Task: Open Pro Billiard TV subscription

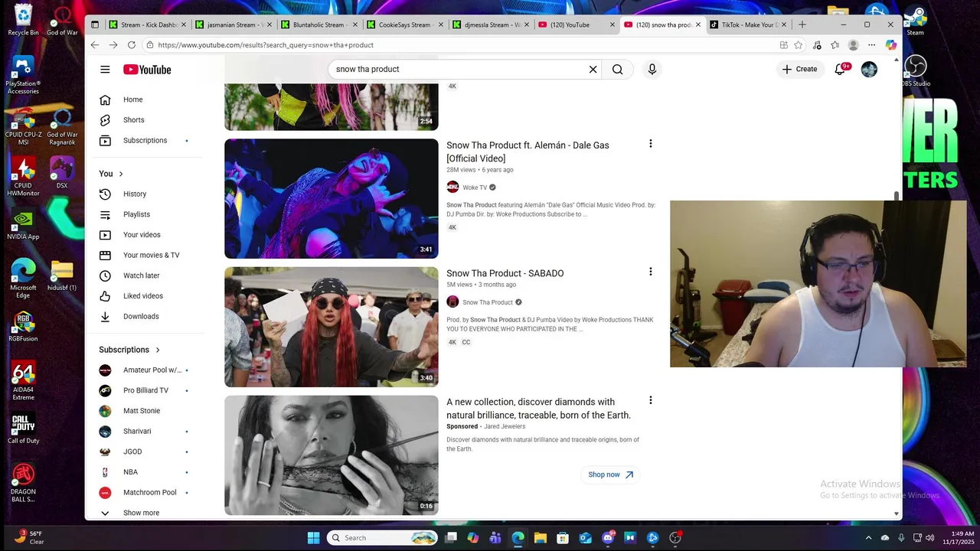Action: point(145,390)
